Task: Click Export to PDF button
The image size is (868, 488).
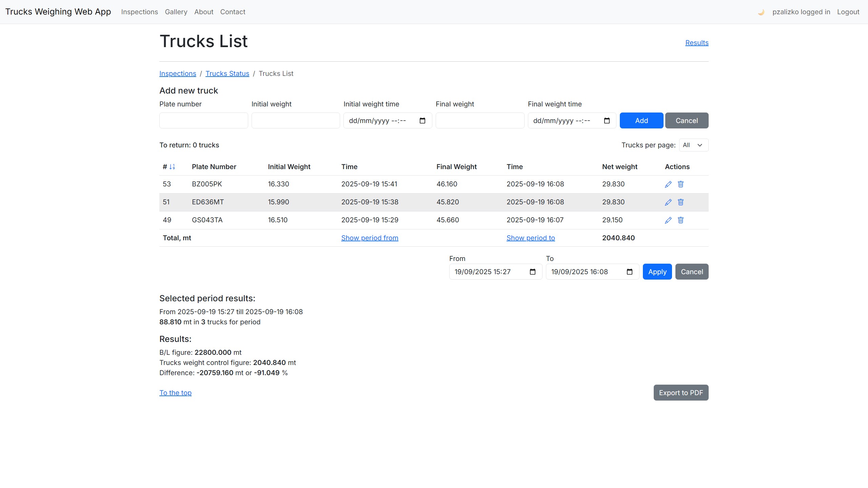Action: pos(680,393)
